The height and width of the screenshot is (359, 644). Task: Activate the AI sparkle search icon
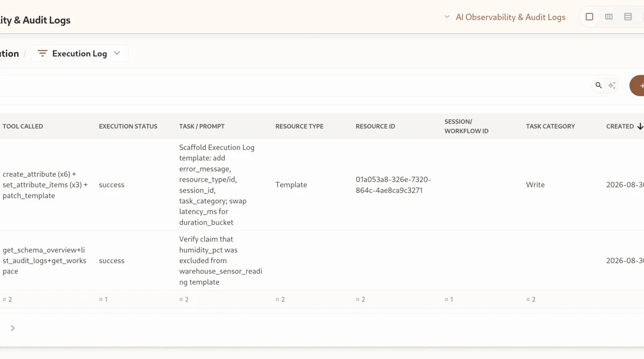[x=612, y=86]
